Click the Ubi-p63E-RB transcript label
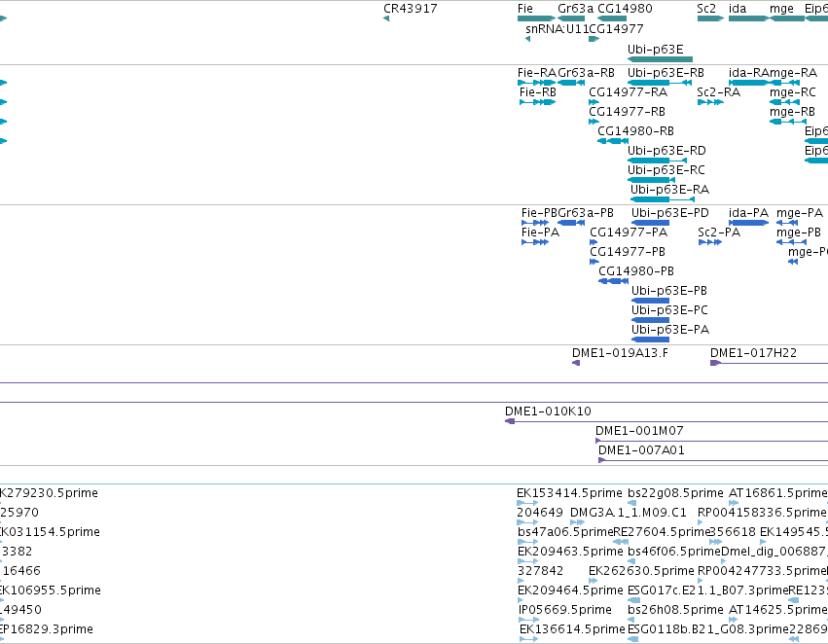Viewport: 828px width, 644px height. coord(666,73)
